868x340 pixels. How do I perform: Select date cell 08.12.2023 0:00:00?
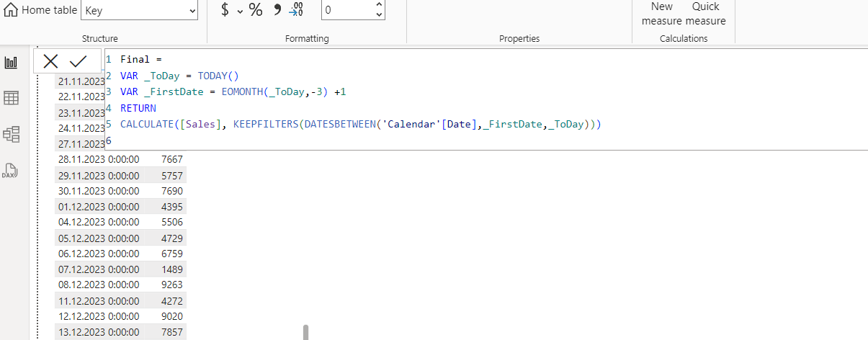coord(99,285)
